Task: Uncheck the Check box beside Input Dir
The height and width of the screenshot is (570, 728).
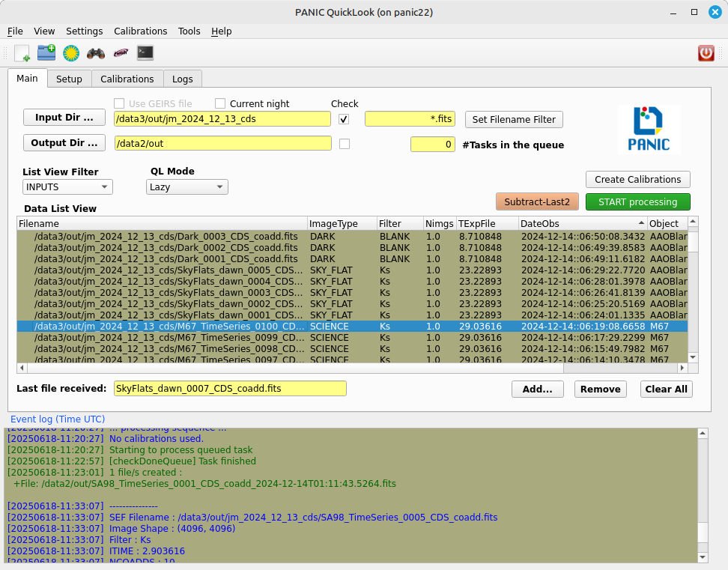Action: [344, 119]
